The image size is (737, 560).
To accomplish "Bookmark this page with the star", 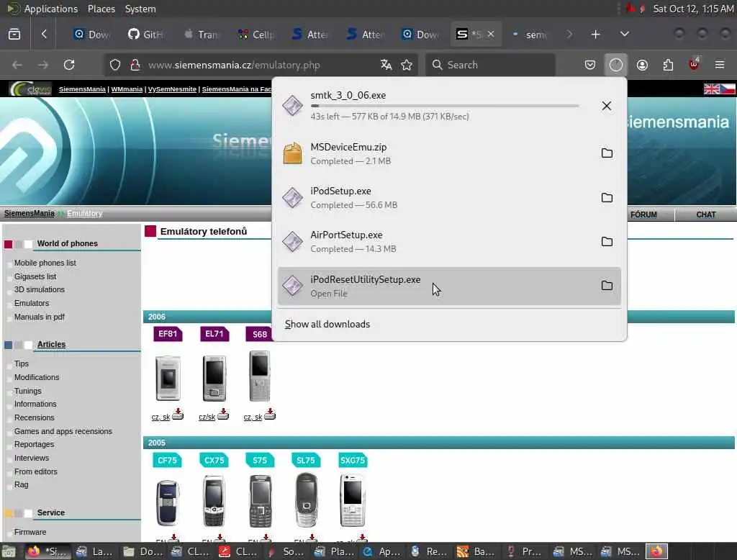I will click(407, 65).
